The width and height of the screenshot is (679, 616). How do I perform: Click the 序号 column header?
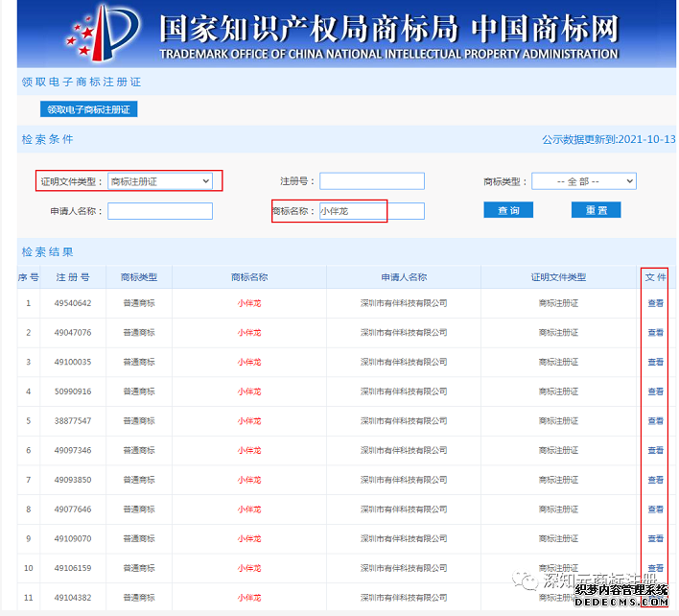[x=29, y=277]
